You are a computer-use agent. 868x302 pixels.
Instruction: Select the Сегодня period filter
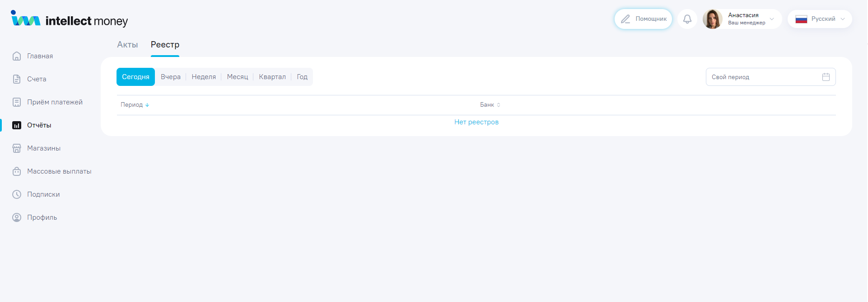click(135, 77)
